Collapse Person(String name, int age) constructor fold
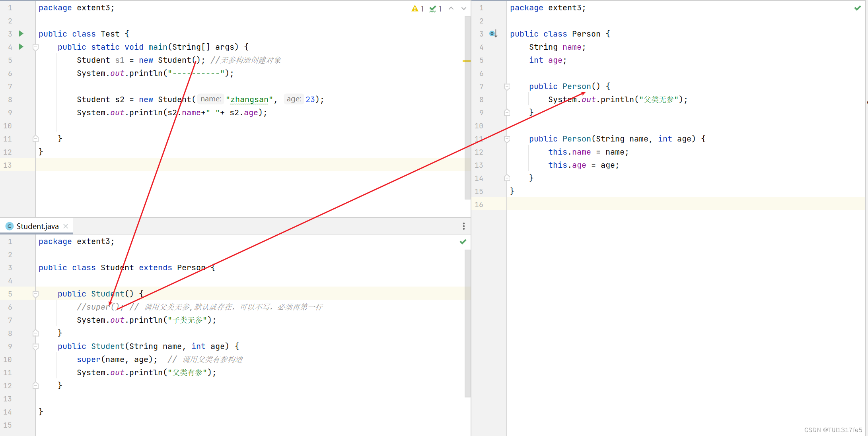The width and height of the screenshot is (868, 436). [507, 139]
